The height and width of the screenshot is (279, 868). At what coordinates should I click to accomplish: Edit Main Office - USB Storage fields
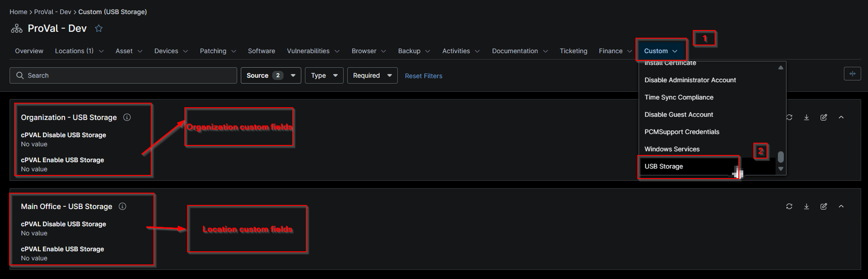click(x=824, y=206)
